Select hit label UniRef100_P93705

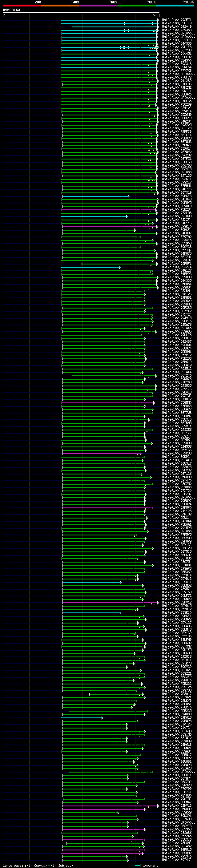click(x=176, y=125)
